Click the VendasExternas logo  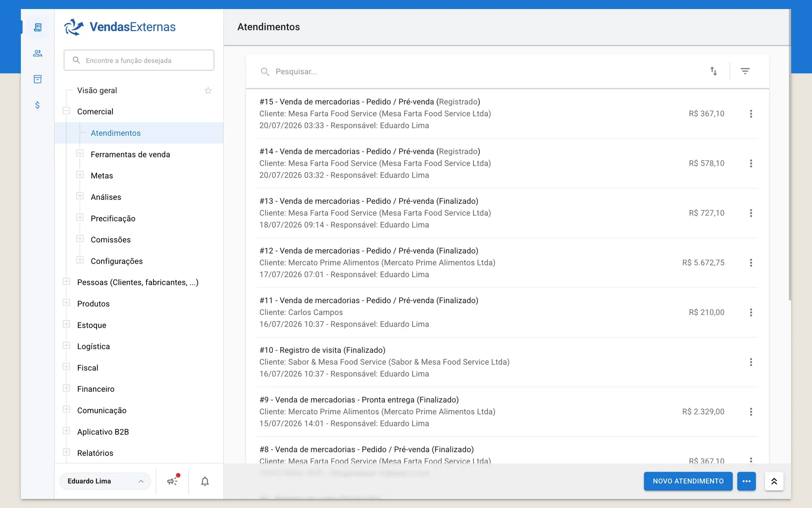(x=120, y=27)
